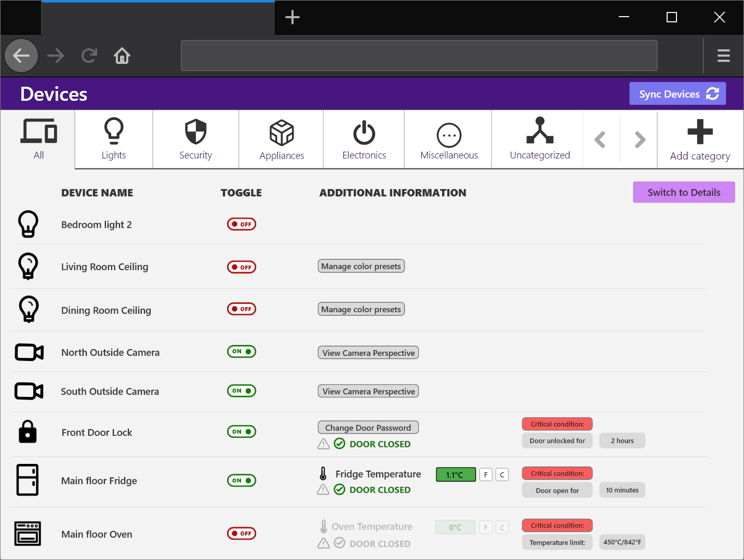744x560 pixels.
Task: Click the Main floor Oven icon
Action: point(28,534)
